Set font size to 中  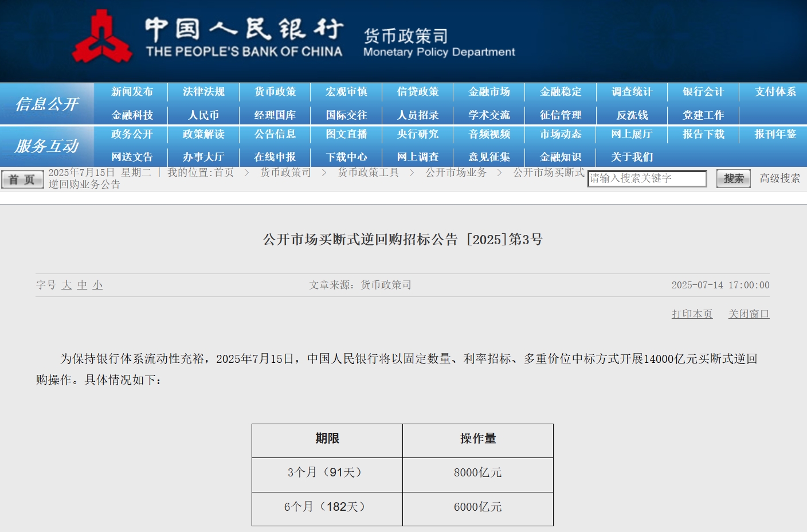[x=82, y=285]
